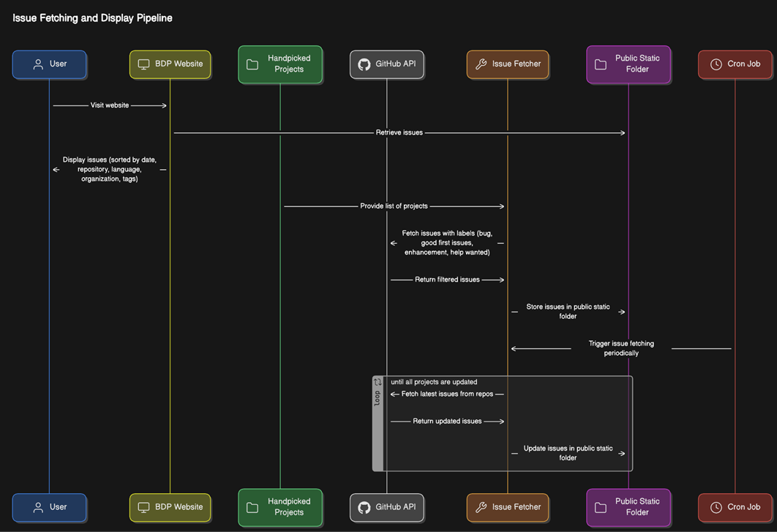777x532 pixels.
Task: Click the loop repeat icon on the loop frame
Action: pyautogui.click(x=378, y=382)
